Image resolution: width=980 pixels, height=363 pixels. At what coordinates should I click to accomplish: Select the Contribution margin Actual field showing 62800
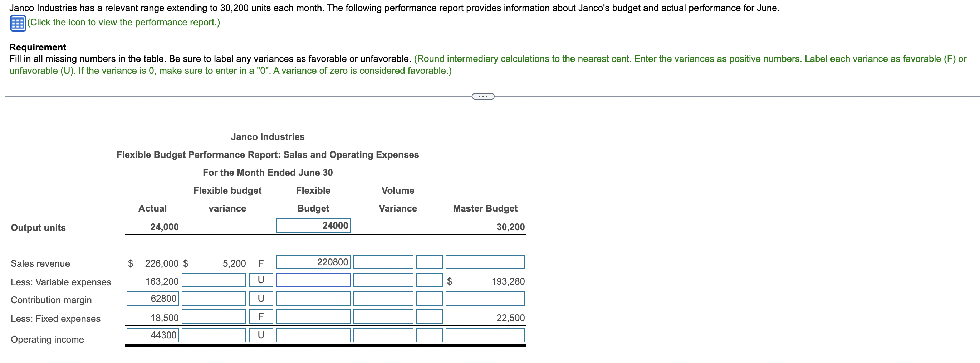[x=153, y=298]
